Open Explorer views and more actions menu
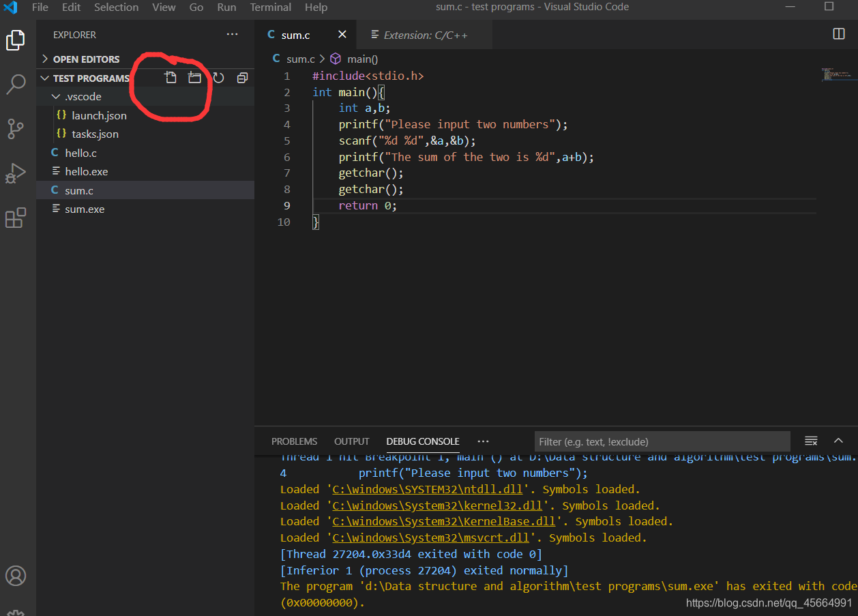 [x=233, y=34]
